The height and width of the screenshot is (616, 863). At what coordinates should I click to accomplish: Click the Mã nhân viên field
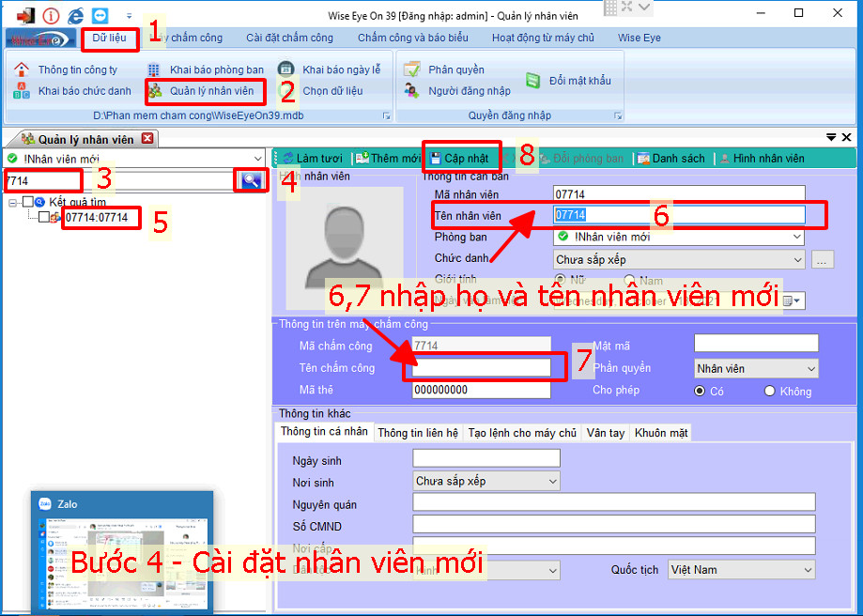679,193
